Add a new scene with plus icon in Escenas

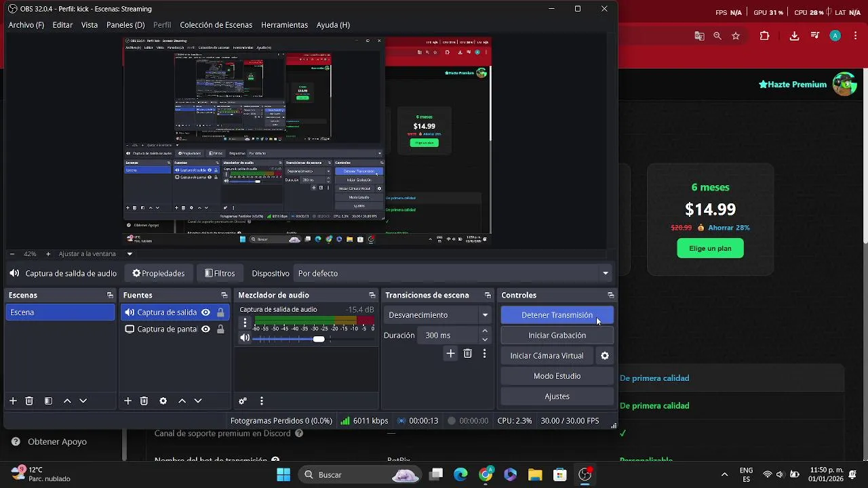pos(13,401)
